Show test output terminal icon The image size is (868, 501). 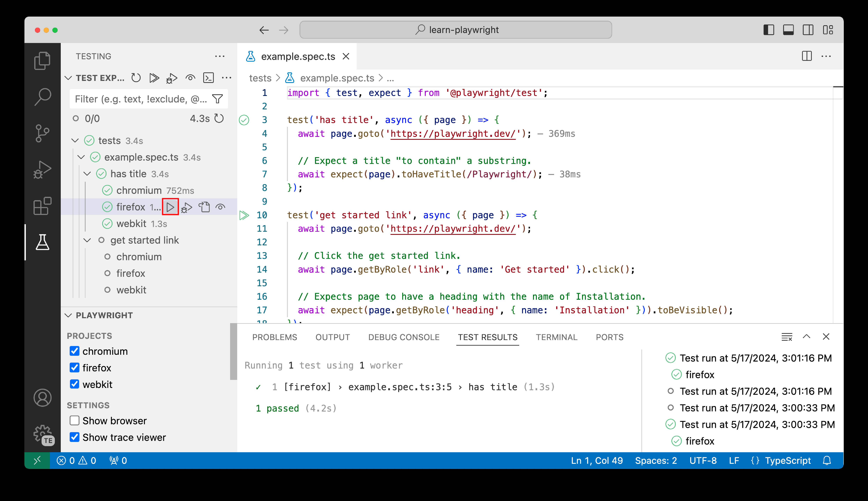coord(208,78)
